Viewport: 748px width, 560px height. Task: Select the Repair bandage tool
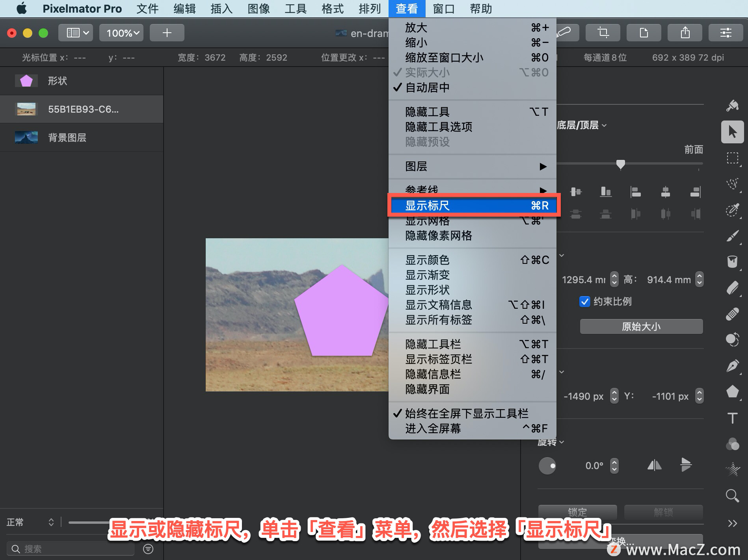[732, 314]
